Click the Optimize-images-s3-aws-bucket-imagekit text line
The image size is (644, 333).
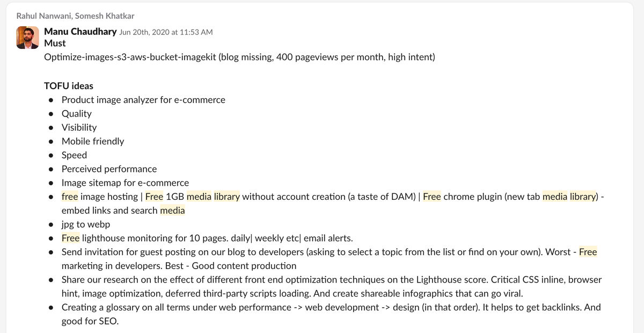pos(239,56)
